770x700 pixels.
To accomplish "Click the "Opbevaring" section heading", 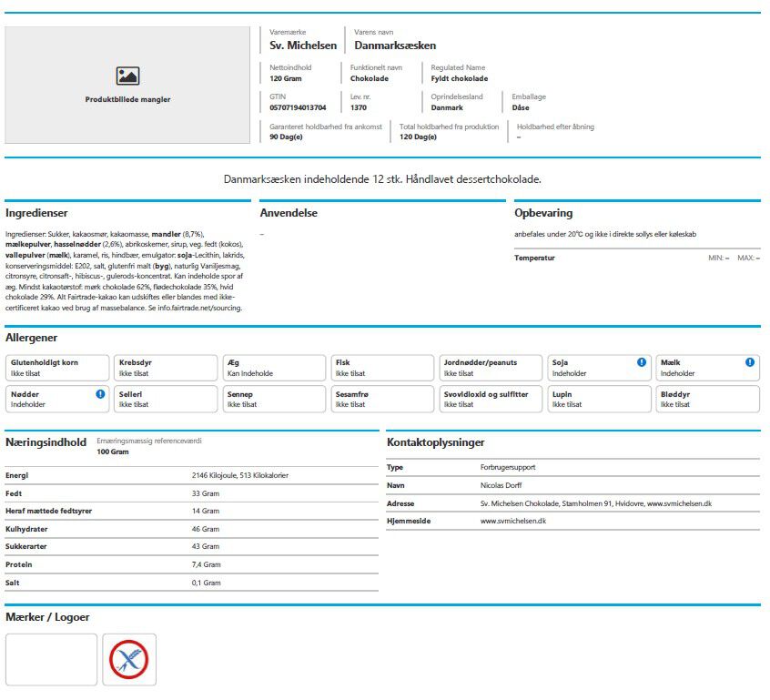I will point(543,213).
